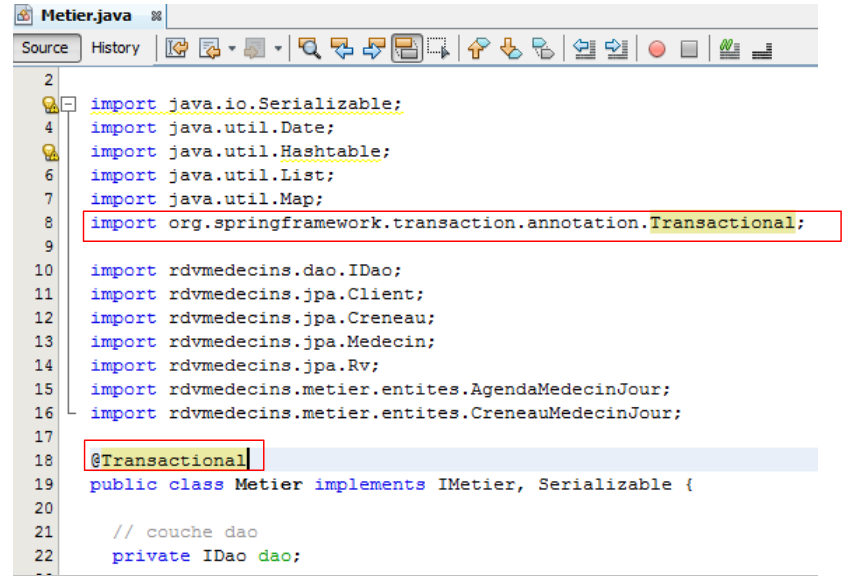Screen dimensions: 860x581
Task: Click Find Previous Occurrence arrow icon
Action: click(x=342, y=48)
